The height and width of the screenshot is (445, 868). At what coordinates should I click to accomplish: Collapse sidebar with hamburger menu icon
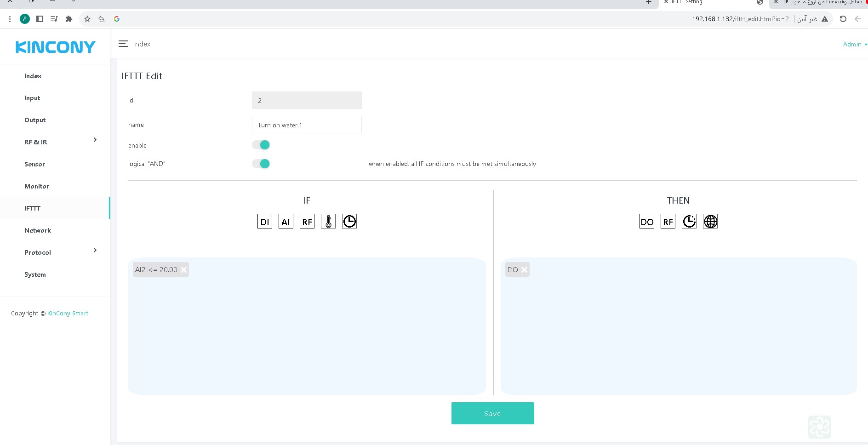[x=123, y=44]
